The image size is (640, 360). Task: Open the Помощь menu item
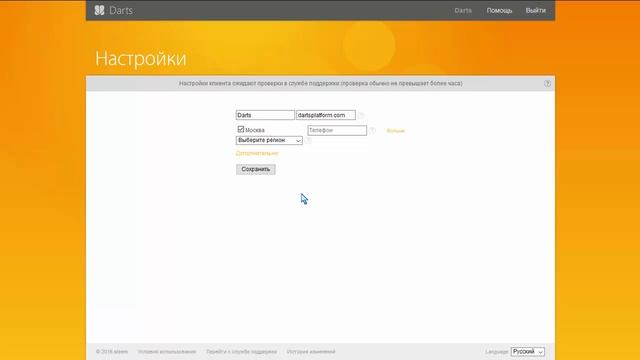click(499, 11)
